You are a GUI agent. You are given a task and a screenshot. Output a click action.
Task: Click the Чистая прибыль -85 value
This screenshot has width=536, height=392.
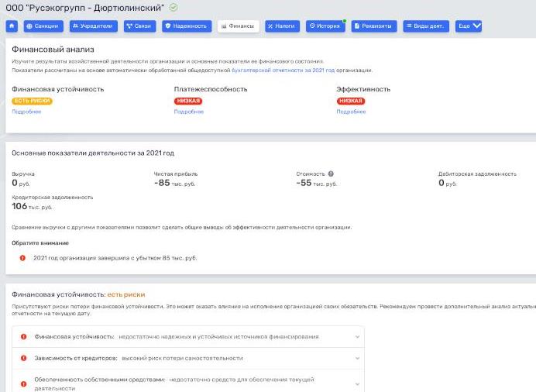(174, 183)
